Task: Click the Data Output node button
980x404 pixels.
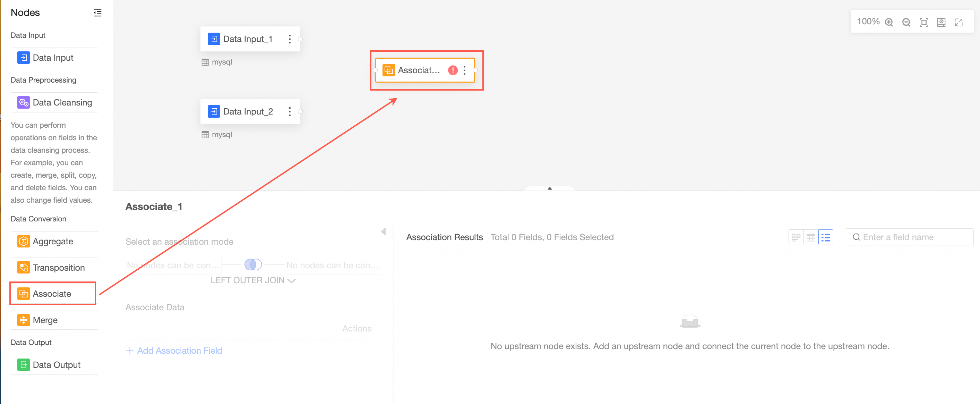Action: (x=54, y=365)
